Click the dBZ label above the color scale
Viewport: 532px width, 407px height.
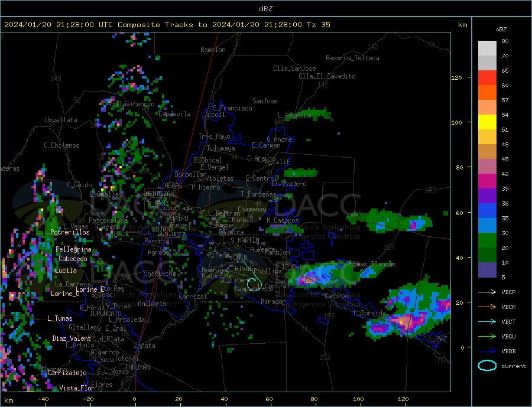point(501,30)
